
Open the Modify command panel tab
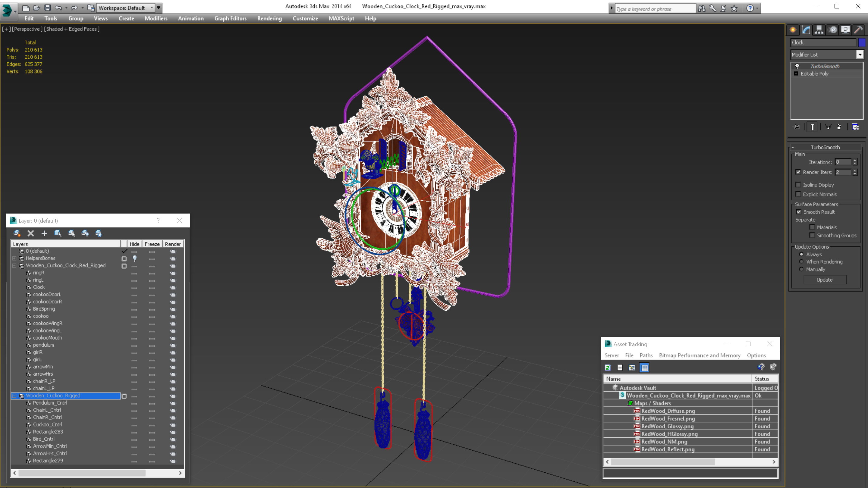pyautogui.click(x=806, y=30)
